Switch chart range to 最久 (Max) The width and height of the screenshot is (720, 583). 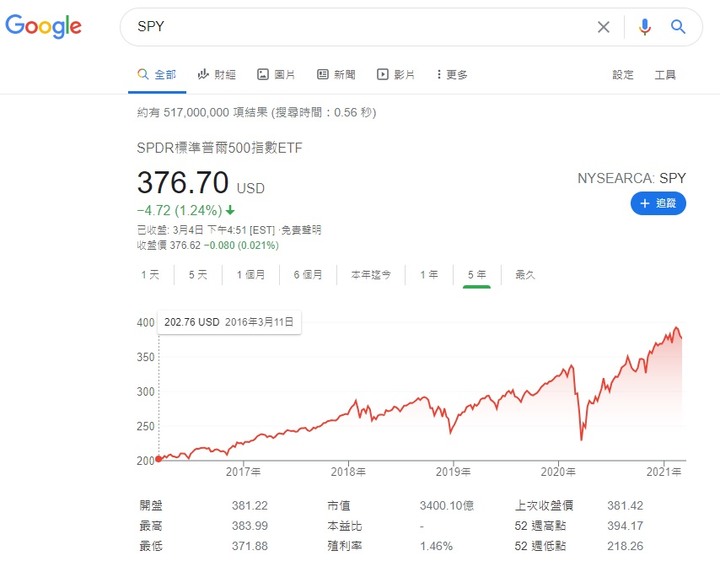[x=525, y=275]
